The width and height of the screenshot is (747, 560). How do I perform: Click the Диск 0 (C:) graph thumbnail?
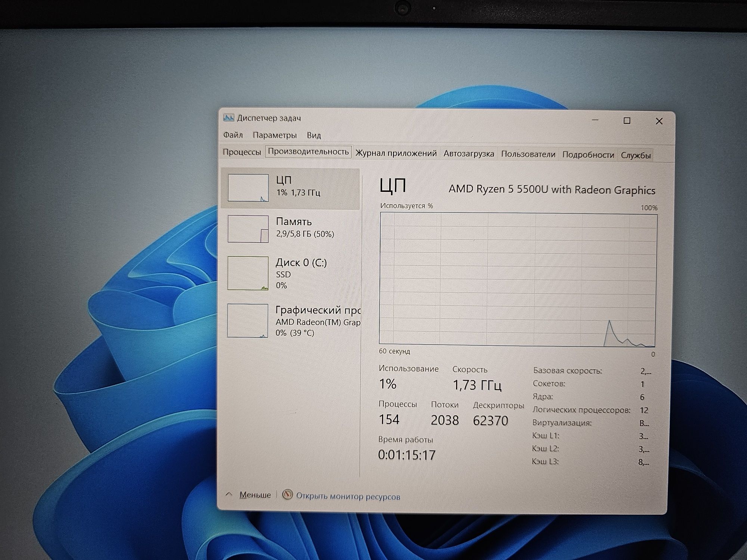tap(248, 273)
